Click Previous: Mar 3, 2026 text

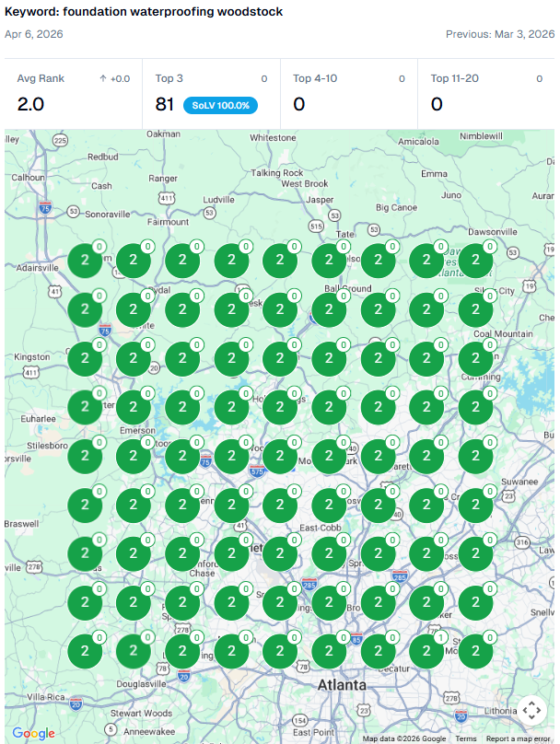pos(500,34)
